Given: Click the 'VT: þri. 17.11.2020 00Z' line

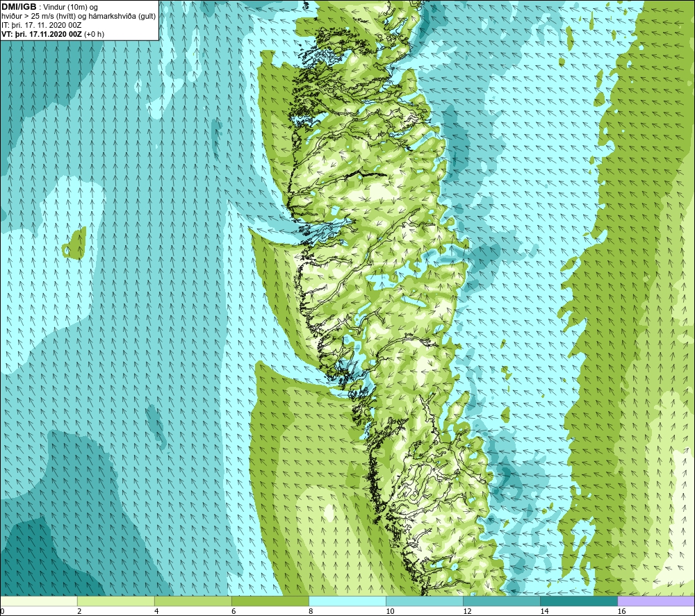Looking at the screenshot, I should pos(41,34).
